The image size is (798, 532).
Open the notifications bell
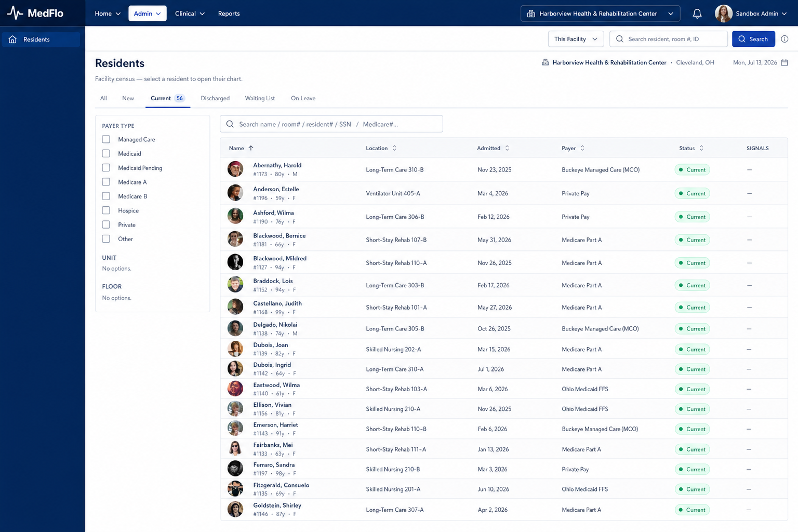[697, 14]
